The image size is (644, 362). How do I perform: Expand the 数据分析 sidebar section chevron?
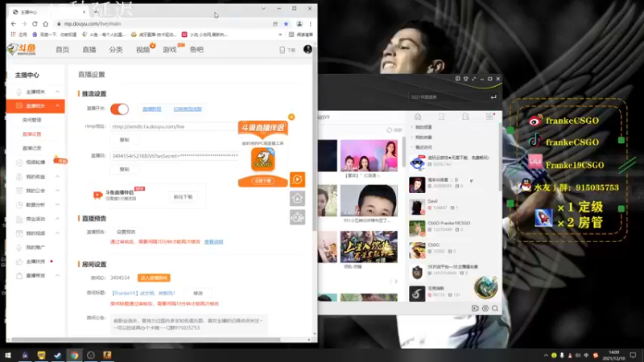[x=57, y=204]
